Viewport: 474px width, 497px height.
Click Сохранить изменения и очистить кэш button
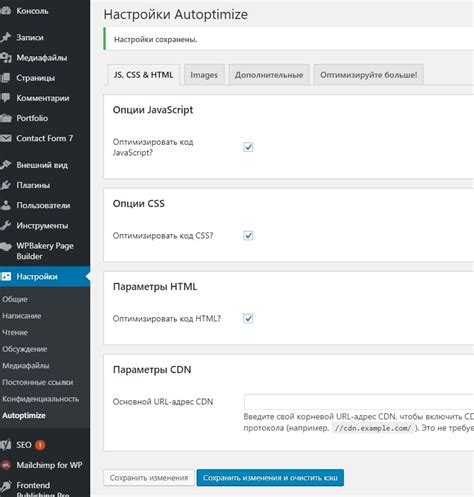[x=270, y=478]
